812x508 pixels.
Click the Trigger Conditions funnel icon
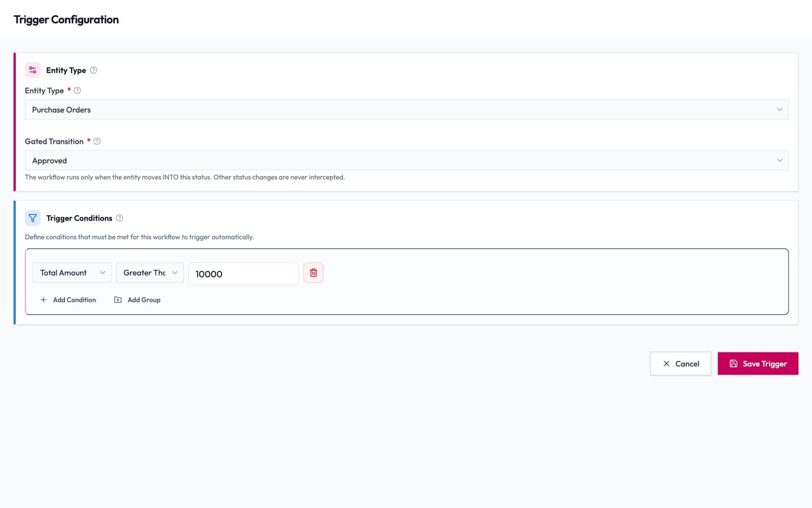click(x=32, y=218)
